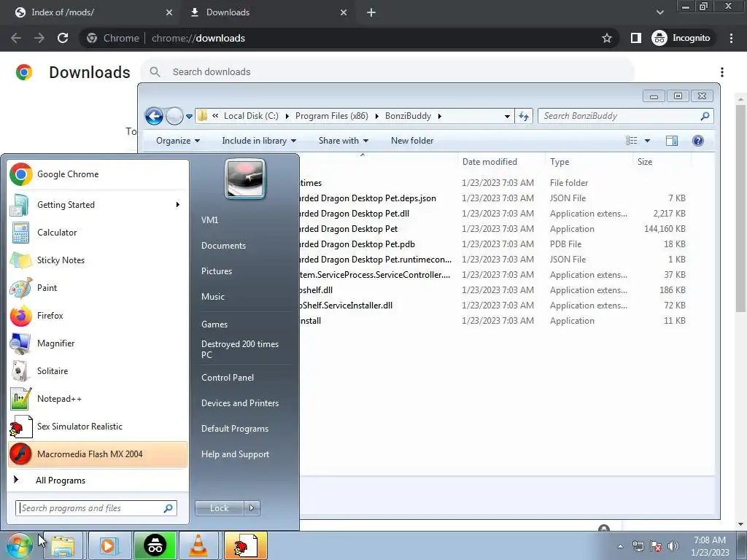The width and height of the screenshot is (747, 560).
Task: Open address bar history dropdown in Explorer
Action: 507,116
